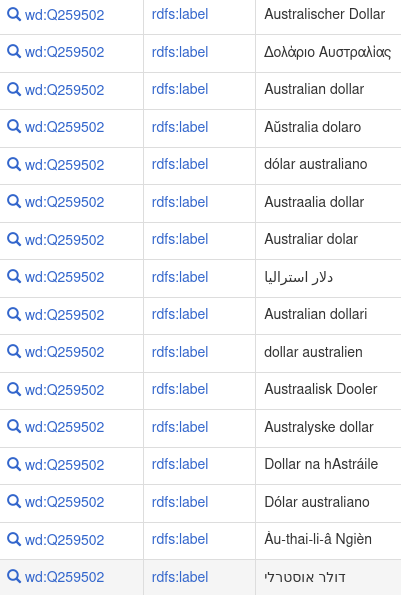
Task: Open rdfs:label link in Australischer Dollar row
Action: 180,14
